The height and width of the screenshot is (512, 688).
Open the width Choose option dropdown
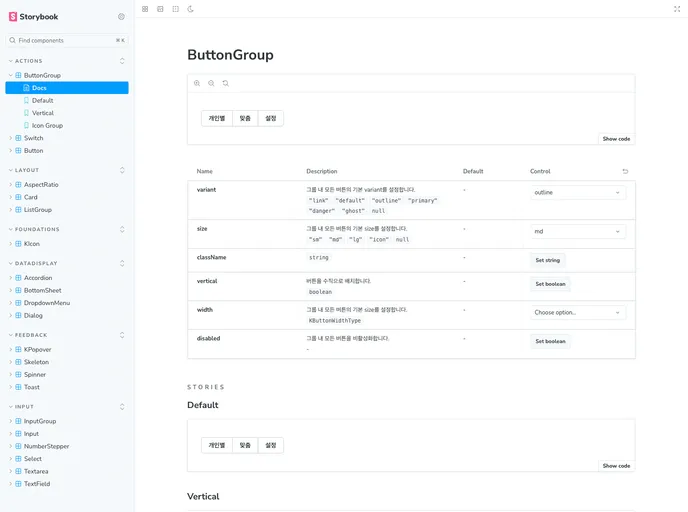pyautogui.click(x=578, y=312)
